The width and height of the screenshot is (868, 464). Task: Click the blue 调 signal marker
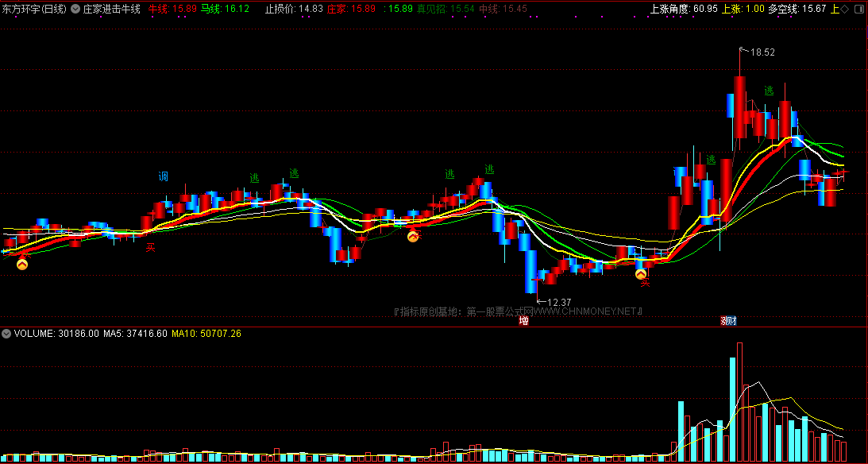(x=164, y=176)
